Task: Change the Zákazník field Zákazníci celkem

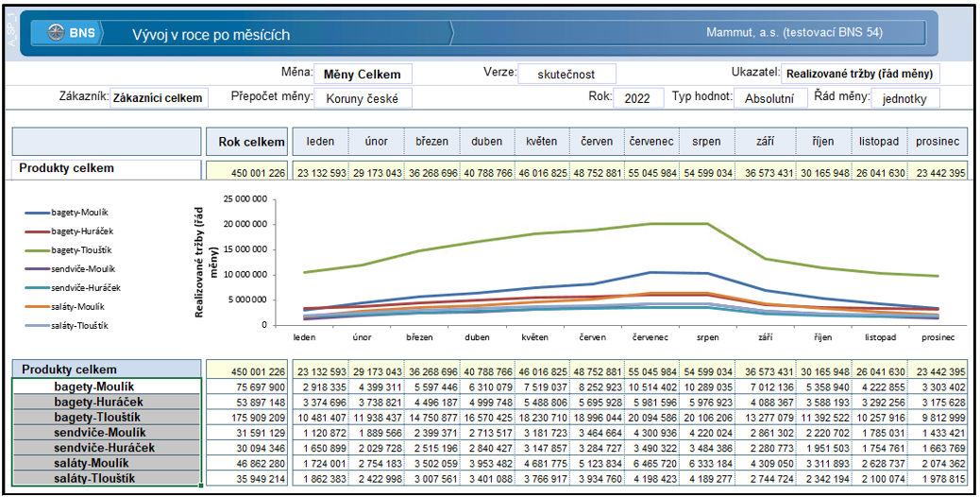Action: 160,98
